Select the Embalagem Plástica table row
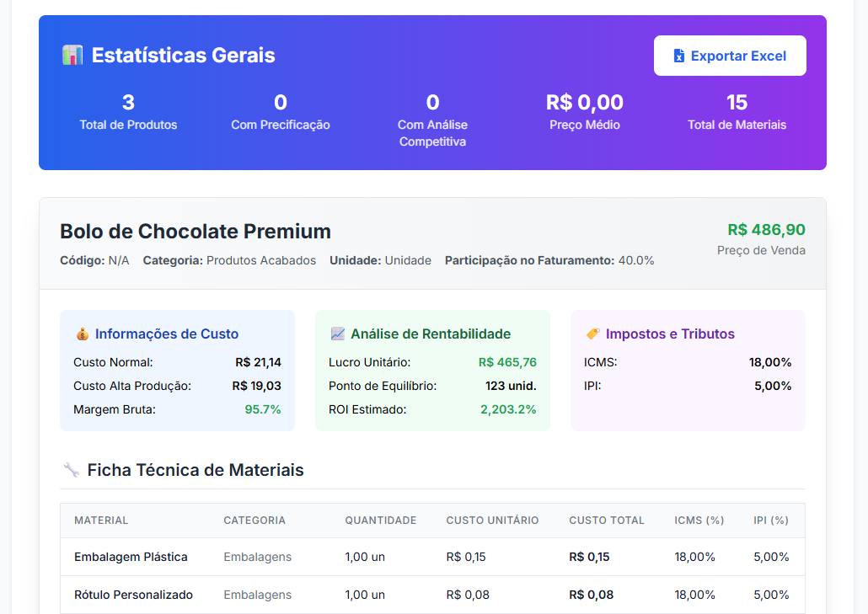This screenshot has width=868, height=614. (x=432, y=557)
